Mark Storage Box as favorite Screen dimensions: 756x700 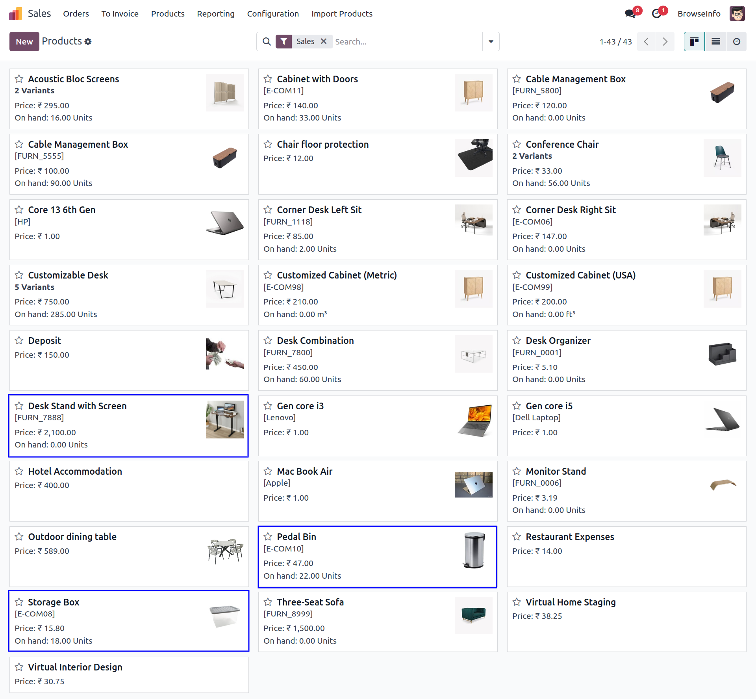pos(19,602)
